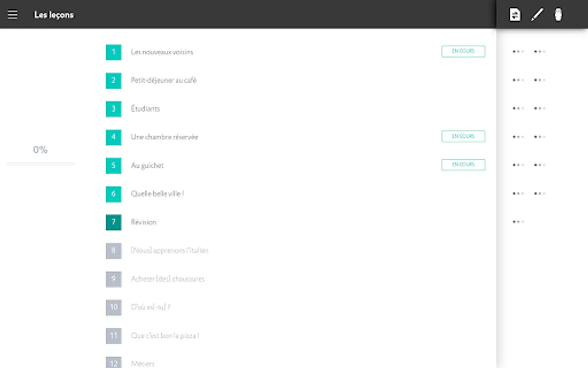Tap the microphone icon in top bar

558,15
